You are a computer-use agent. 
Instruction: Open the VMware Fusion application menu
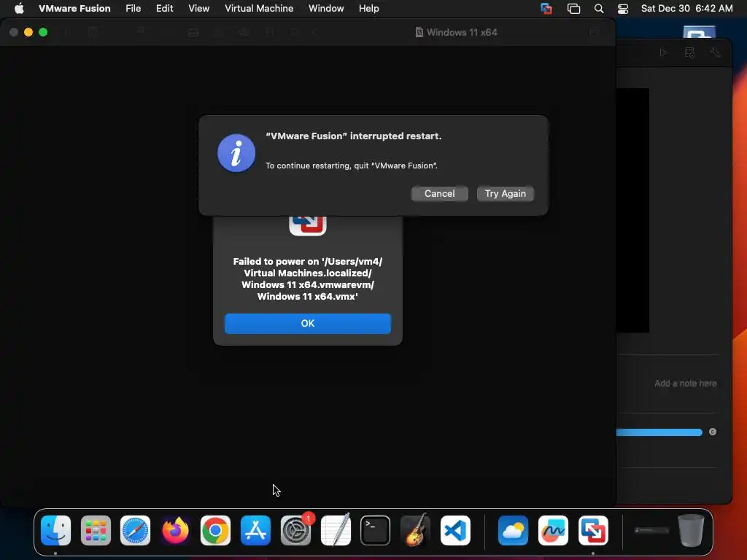point(74,9)
